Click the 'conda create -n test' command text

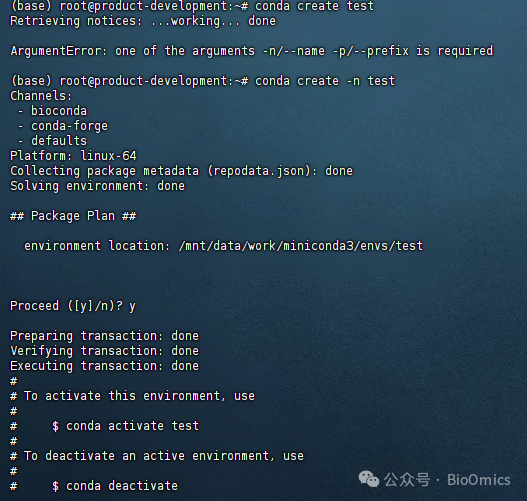(325, 81)
